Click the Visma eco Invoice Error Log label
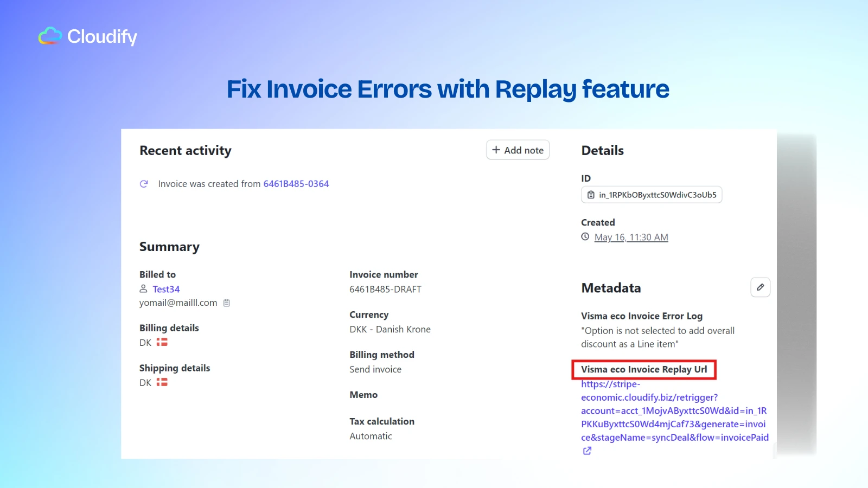 point(642,316)
